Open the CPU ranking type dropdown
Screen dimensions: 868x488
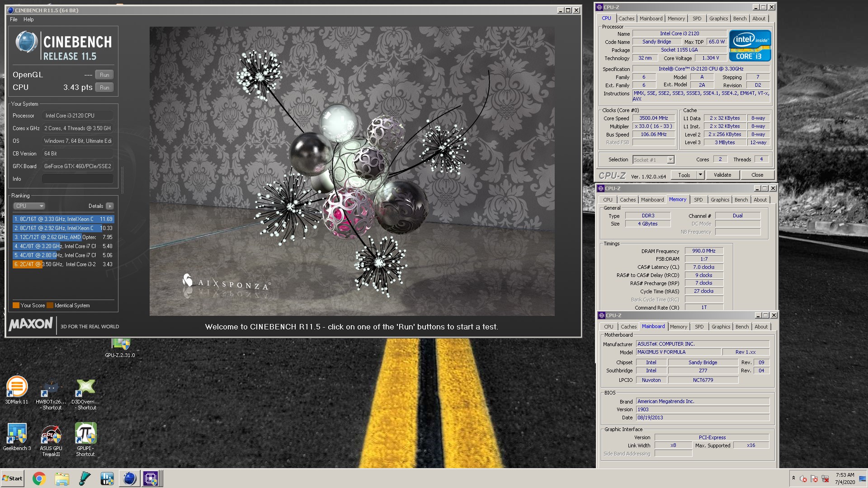[29, 206]
